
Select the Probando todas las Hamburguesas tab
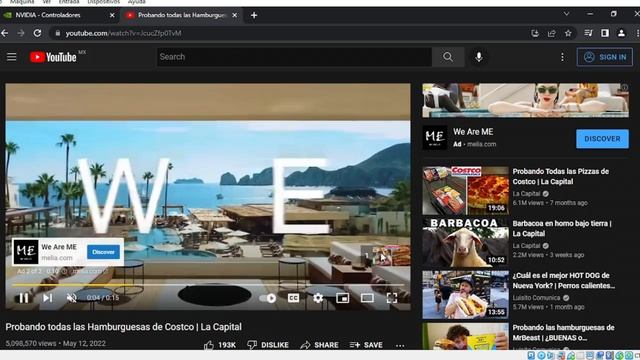point(182,15)
